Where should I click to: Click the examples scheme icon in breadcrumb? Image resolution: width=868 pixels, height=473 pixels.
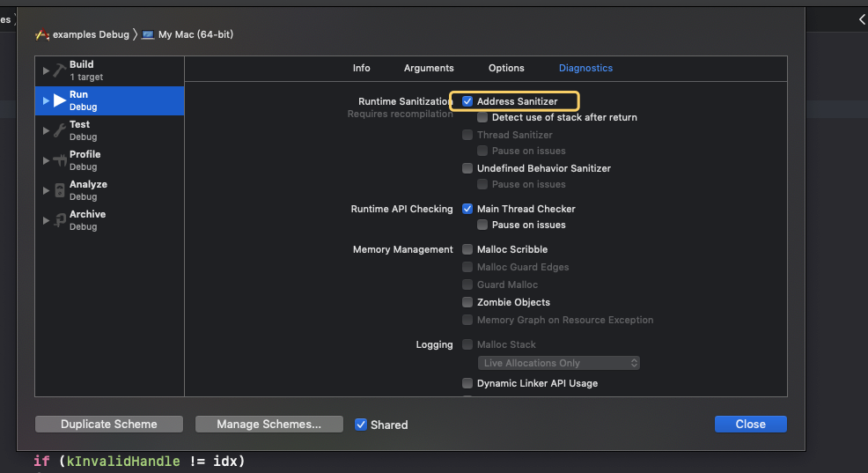pos(41,35)
